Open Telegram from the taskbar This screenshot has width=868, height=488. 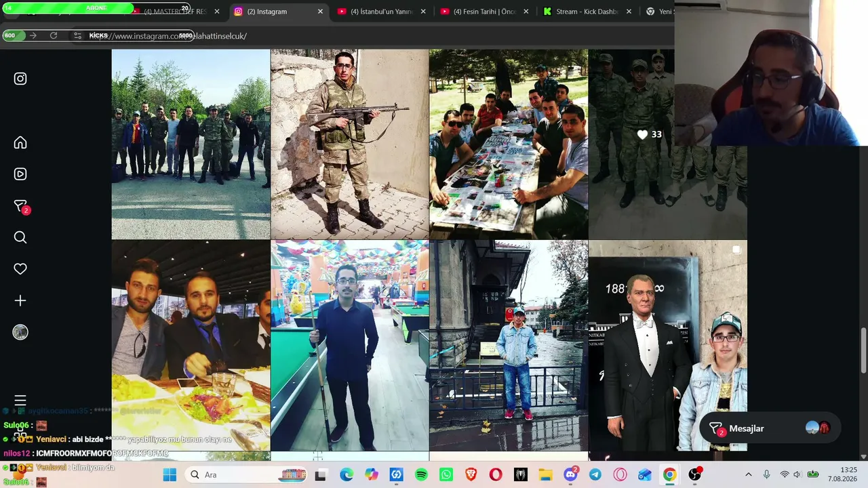[x=595, y=474]
